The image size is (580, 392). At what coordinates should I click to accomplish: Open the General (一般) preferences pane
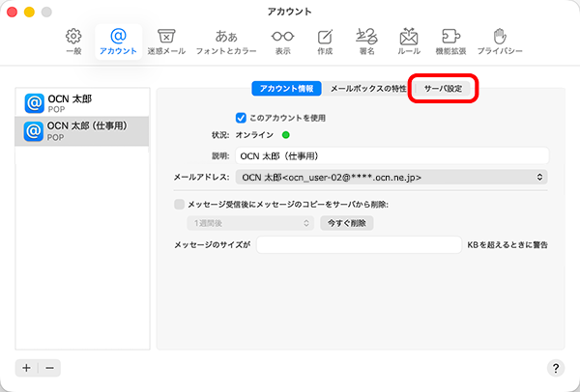73,39
